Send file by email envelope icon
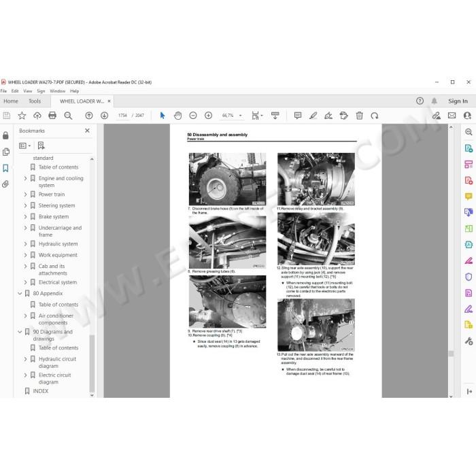Viewport: 476px width, 476px height. click(x=452, y=116)
